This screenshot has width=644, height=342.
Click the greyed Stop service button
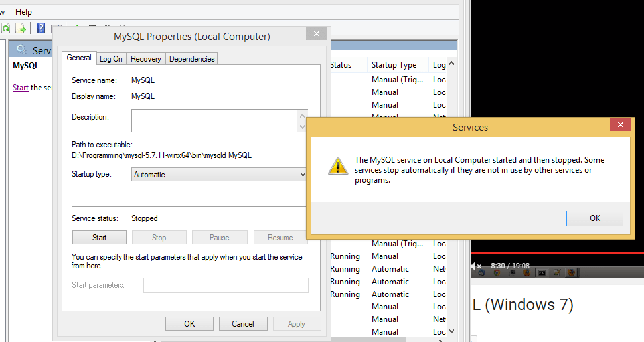click(159, 238)
